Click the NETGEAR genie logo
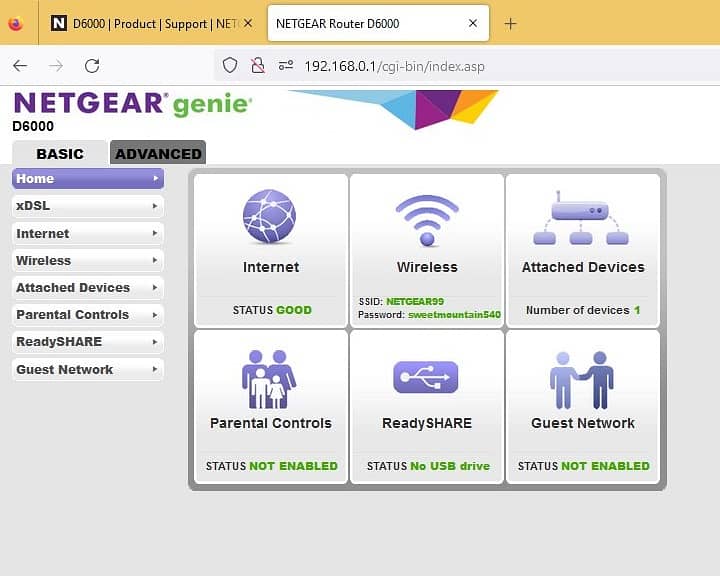The image size is (720, 576). click(133, 103)
